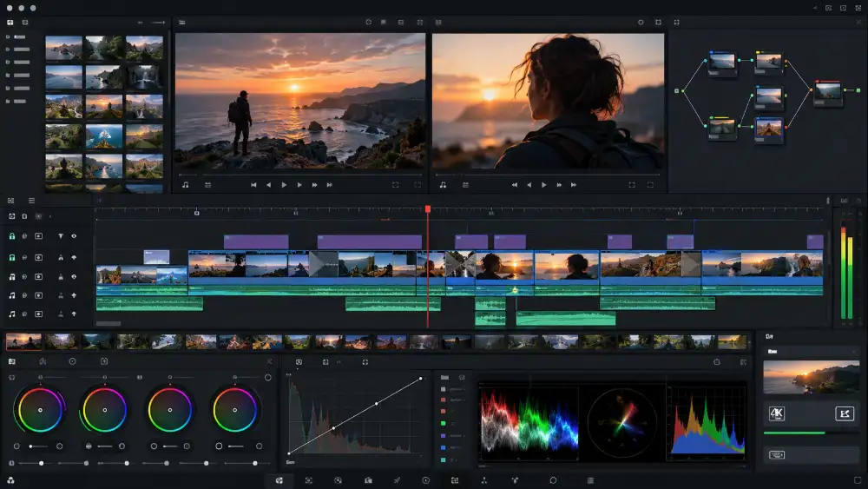Select the red playhead marker on timeline ruler
The image size is (868, 489).
point(427,208)
